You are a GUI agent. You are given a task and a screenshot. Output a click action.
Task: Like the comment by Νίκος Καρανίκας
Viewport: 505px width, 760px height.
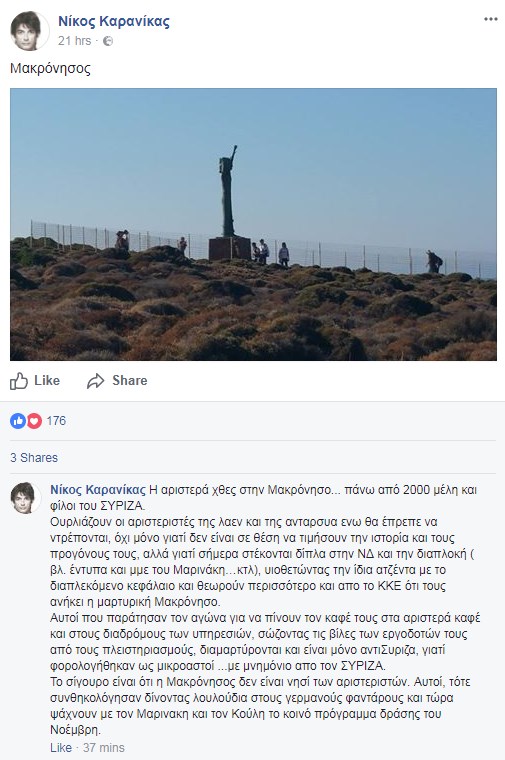click(x=61, y=747)
